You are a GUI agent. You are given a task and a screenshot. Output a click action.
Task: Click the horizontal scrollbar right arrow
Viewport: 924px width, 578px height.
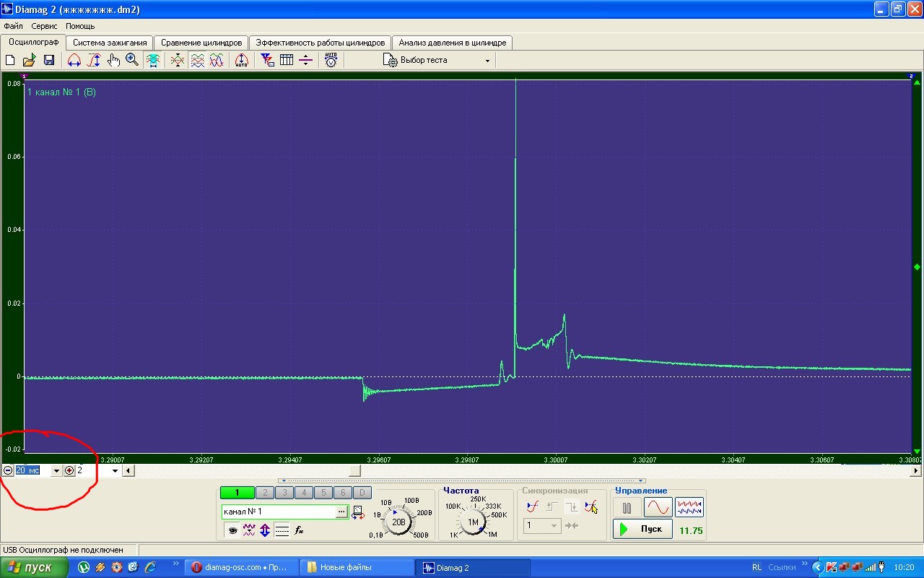click(916, 471)
